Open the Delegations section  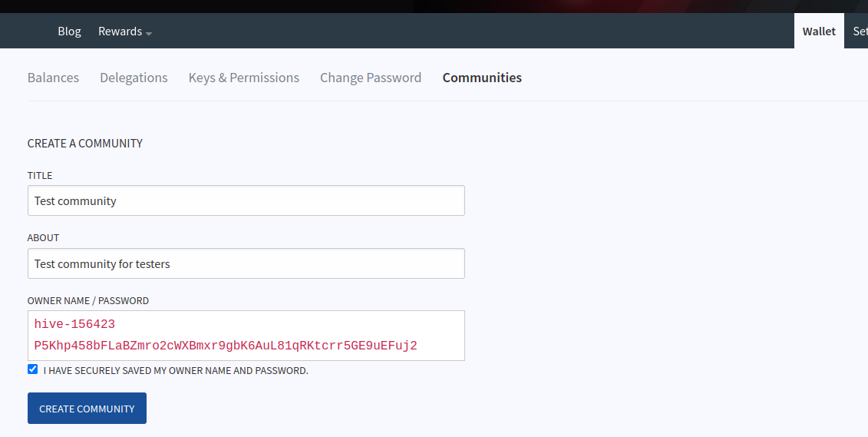coord(134,78)
